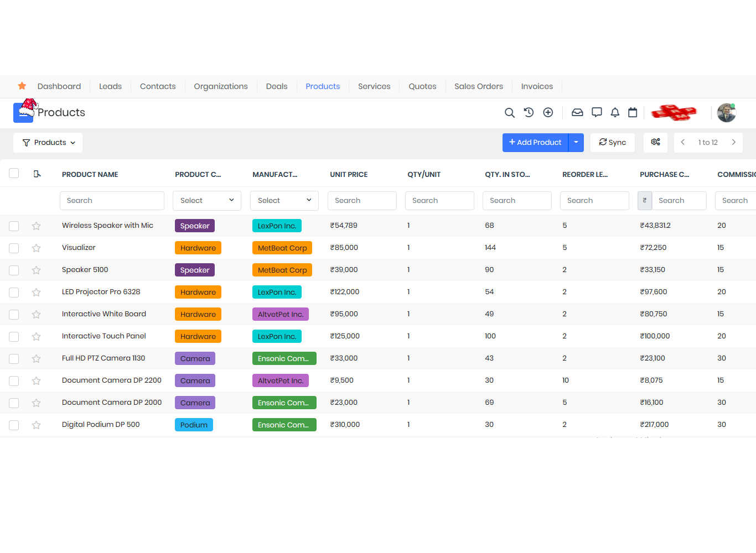
Task: Expand the Add Product split-button arrow
Action: (576, 142)
